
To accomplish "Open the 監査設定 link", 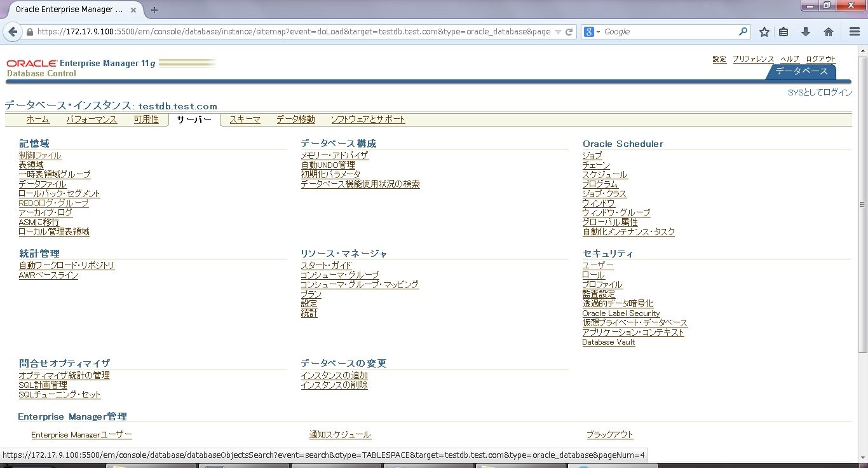I will (599, 294).
